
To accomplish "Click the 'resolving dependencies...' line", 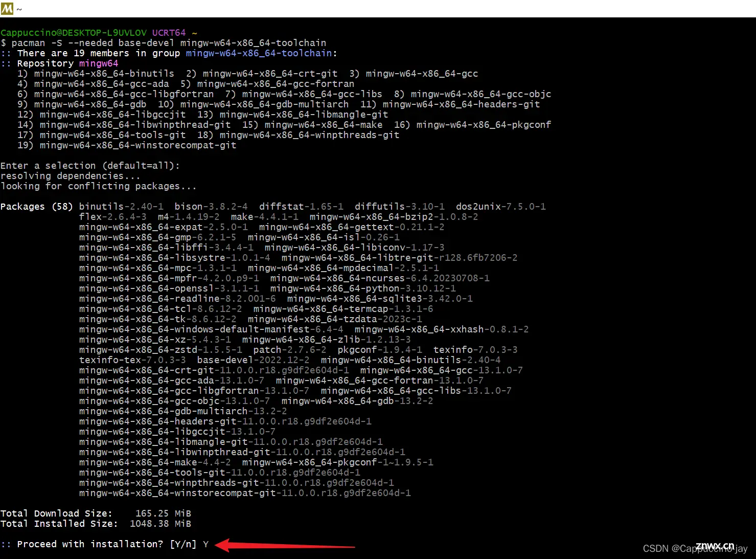I will click(71, 176).
